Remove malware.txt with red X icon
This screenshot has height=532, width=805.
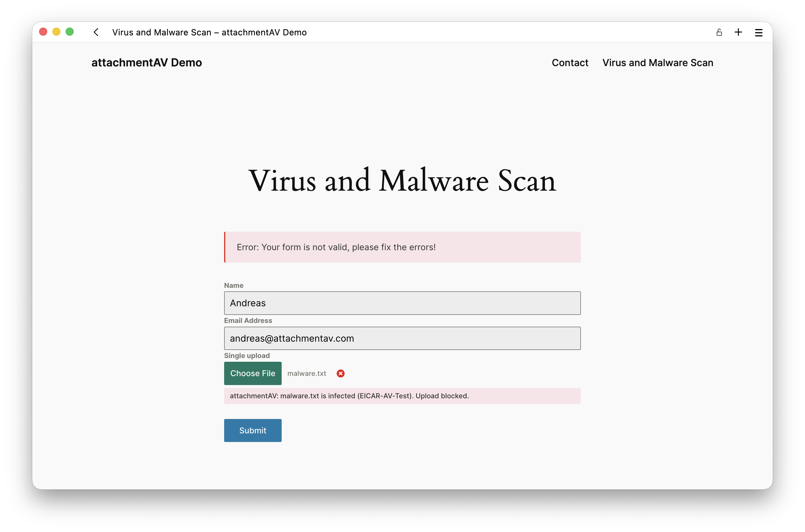tap(340, 373)
